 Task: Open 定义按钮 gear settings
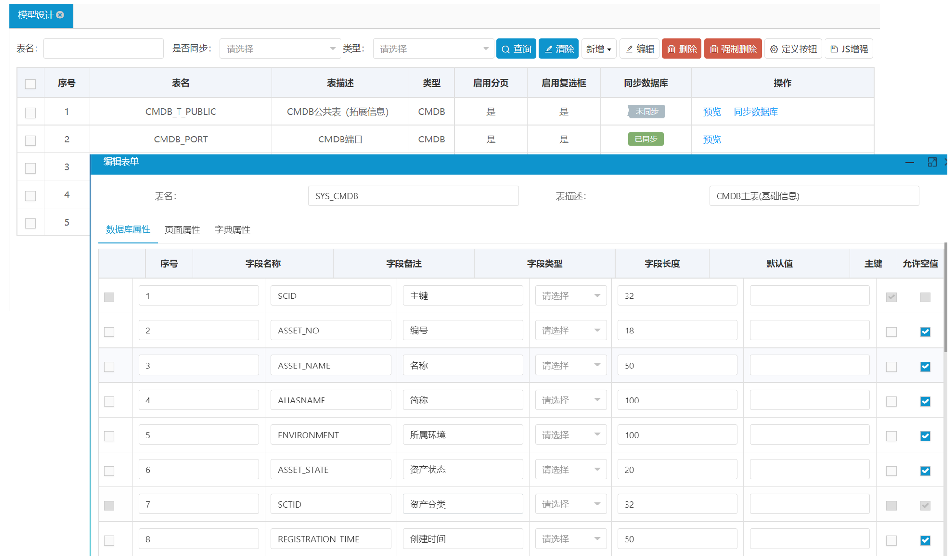793,49
